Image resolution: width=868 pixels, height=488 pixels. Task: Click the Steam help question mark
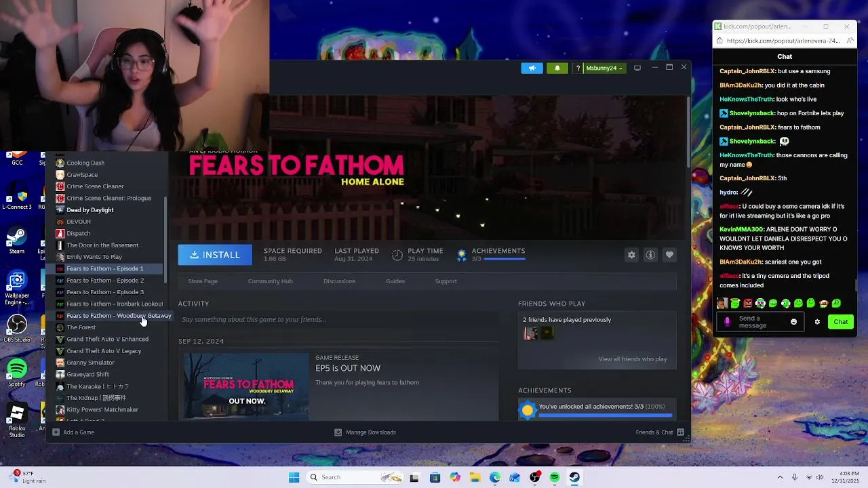(x=578, y=68)
